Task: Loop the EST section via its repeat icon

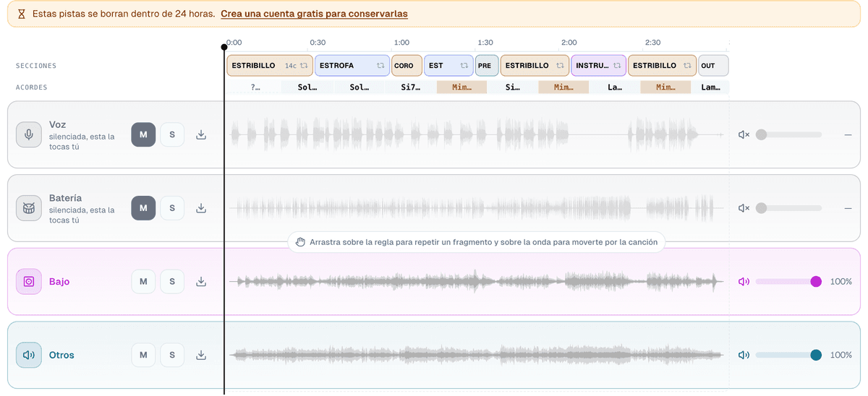Action: click(x=464, y=66)
